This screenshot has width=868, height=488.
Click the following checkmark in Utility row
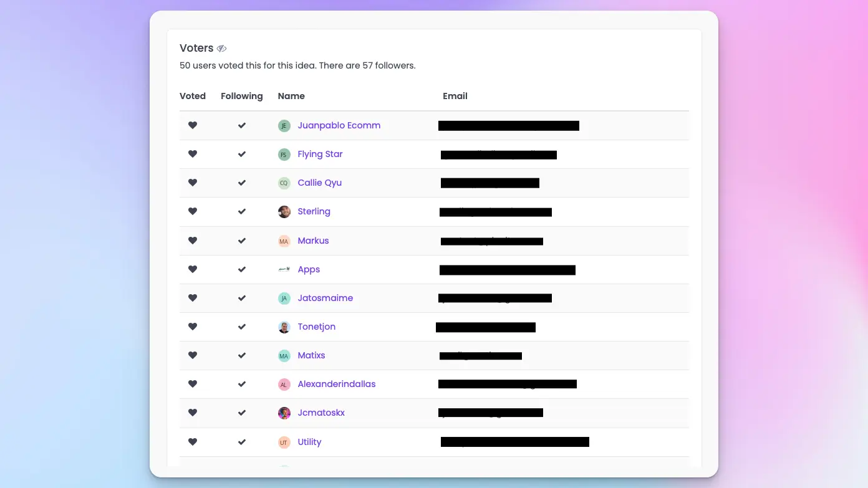(242, 442)
